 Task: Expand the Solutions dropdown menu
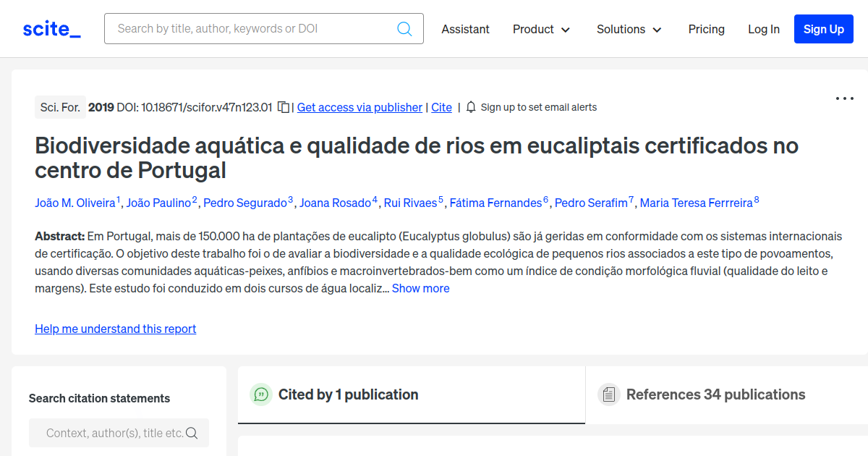point(629,29)
